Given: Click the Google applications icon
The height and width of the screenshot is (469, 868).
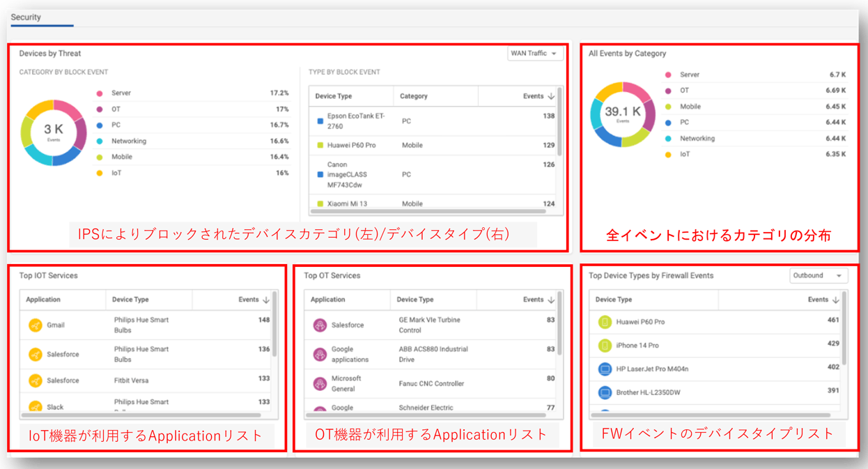Looking at the screenshot, I should pyautogui.click(x=320, y=355).
